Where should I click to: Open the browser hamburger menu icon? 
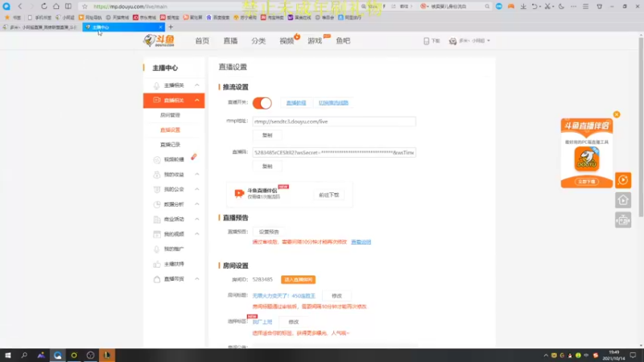586,6
